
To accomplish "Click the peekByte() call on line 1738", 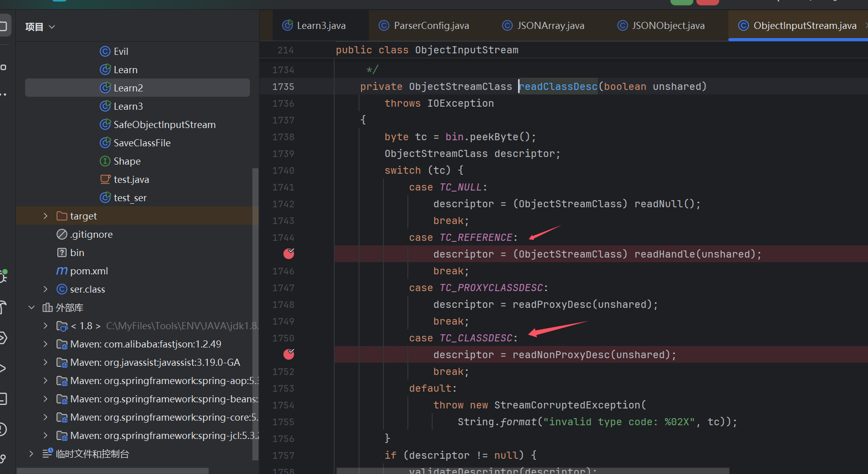I will [x=500, y=137].
